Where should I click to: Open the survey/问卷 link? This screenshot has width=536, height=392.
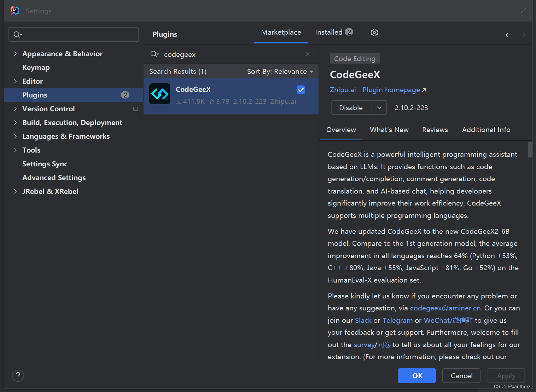tap(372, 345)
